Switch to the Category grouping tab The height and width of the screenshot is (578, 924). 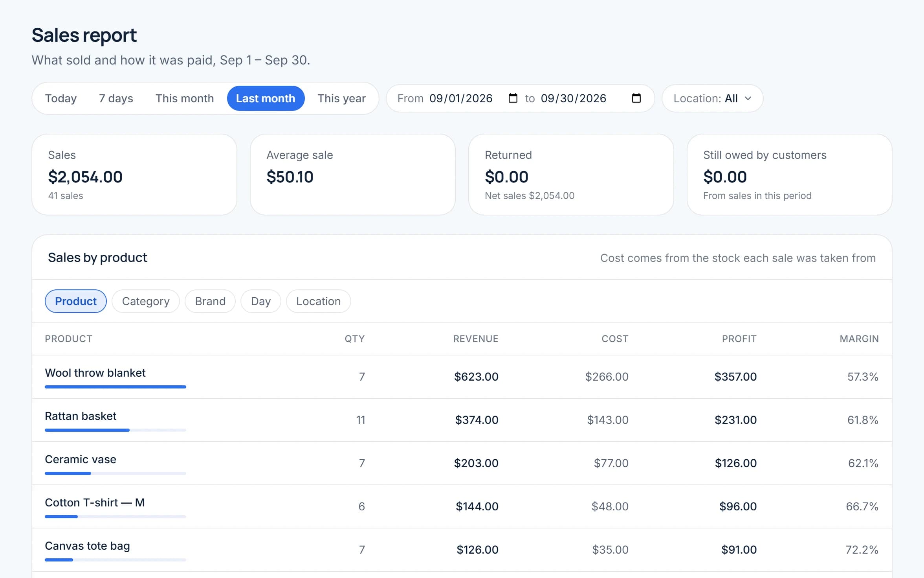(146, 301)
